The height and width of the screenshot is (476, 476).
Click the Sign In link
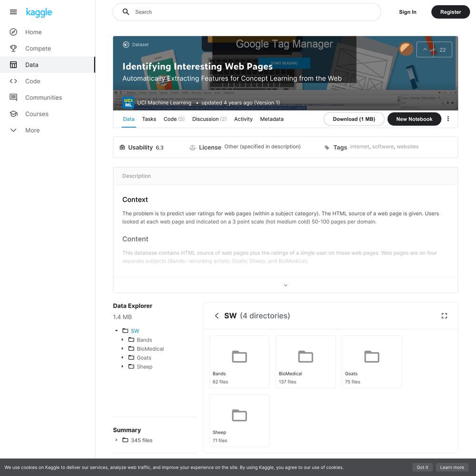(x=407, y=12)
